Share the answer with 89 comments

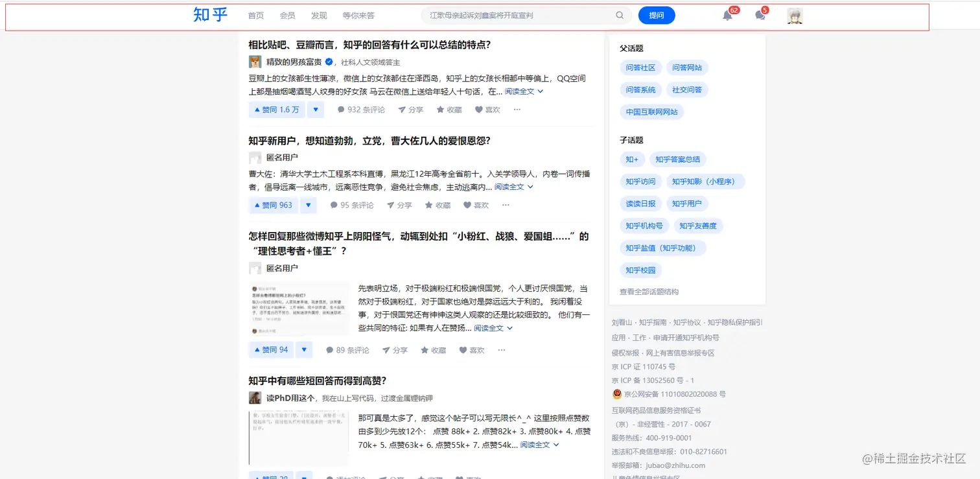tap(395, 350)
